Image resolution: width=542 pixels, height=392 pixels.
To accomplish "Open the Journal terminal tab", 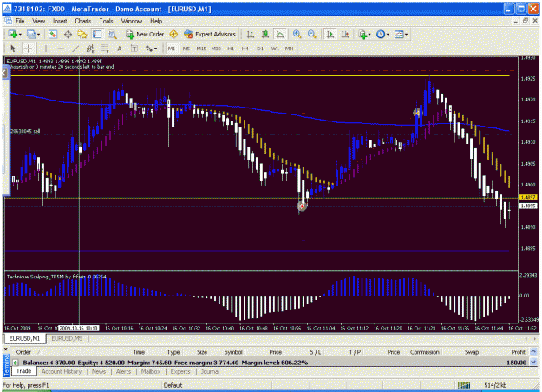I will [x=210, y=371].
